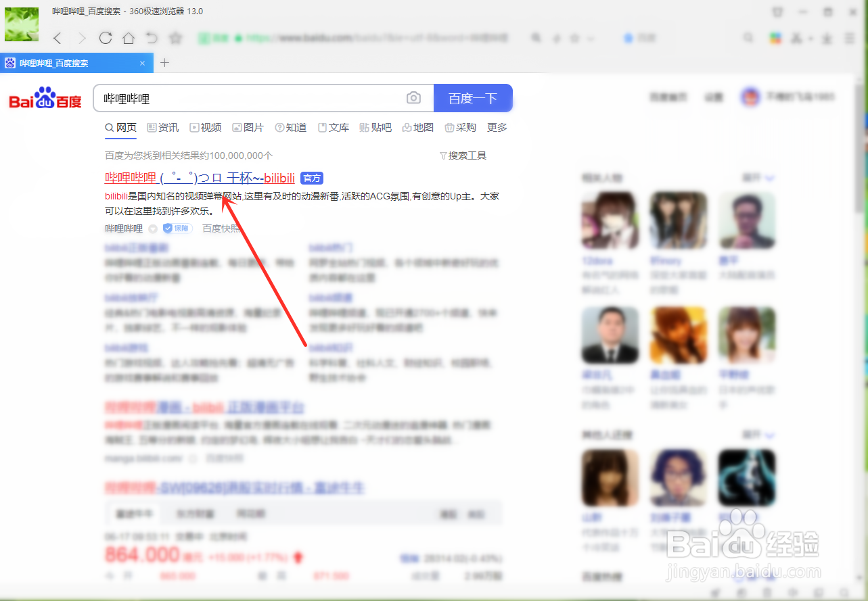Click the 官方 badge beside the first result

(x=312, y=178)
